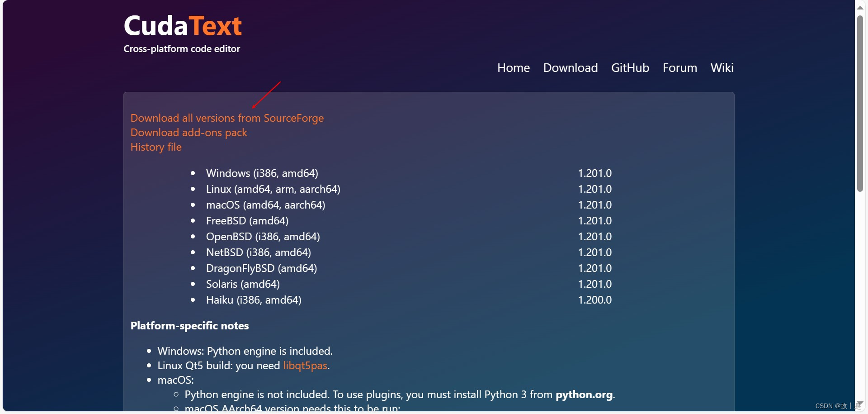
Task: Click the vertical scrollbar thumb
Action: click(x=860, y=104)
